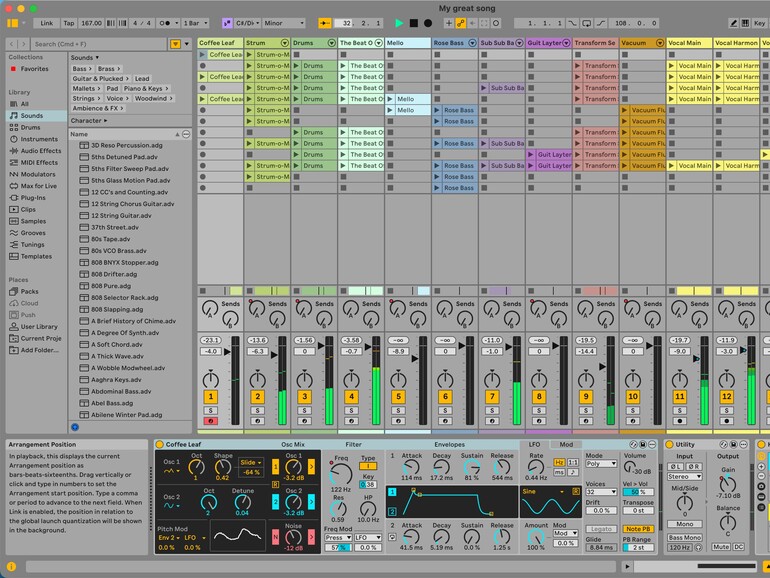Toggle Coffee Leaf device activator

[x=160, y=444]
